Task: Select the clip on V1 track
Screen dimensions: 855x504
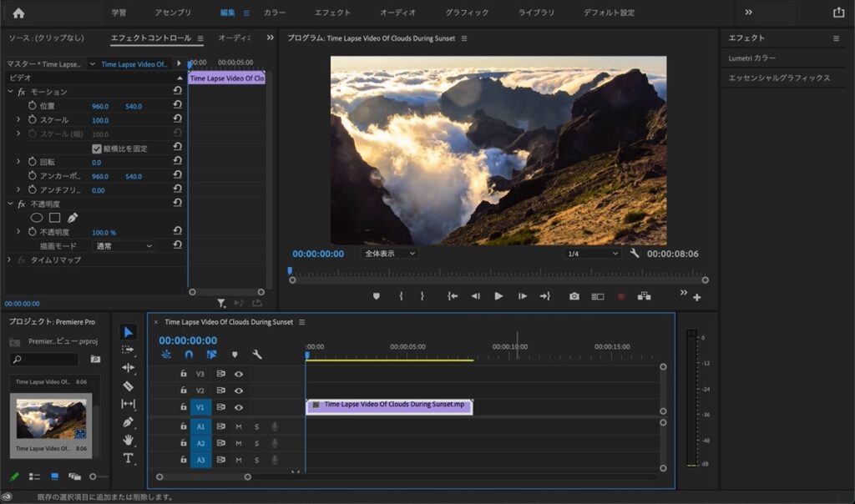Action: tap(389, 406)
